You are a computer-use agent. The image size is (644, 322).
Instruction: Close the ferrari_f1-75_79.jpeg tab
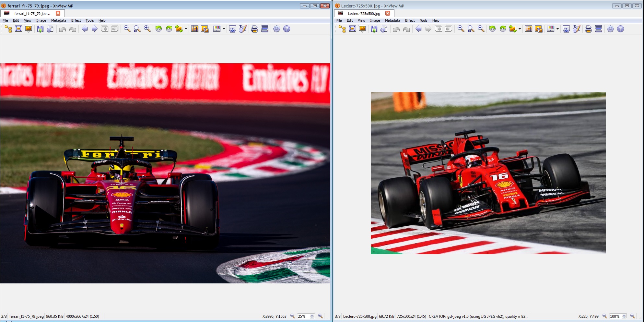58,13
